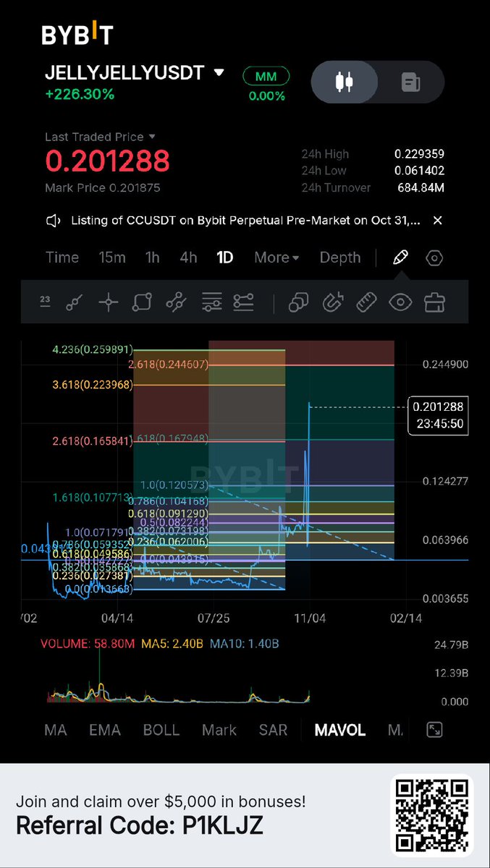Click the 24h Turnover value 684.84M
Screen dimensions: 490x868
[x=422, y=187]
